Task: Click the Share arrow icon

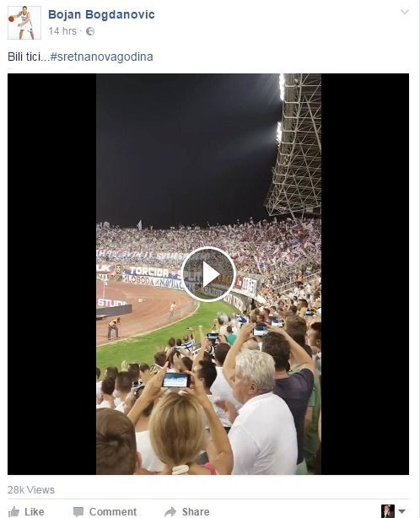Action: pyautogui.click(x=170, y=512)
